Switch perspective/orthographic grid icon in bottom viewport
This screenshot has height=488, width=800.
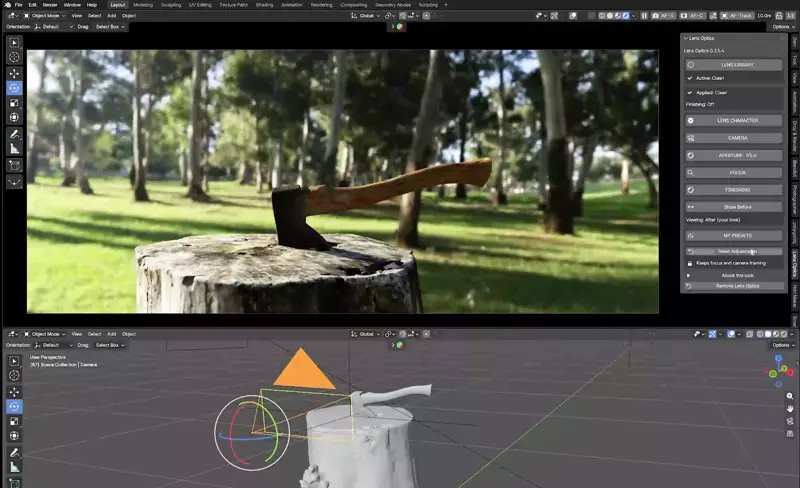click(x=790, y=433)
